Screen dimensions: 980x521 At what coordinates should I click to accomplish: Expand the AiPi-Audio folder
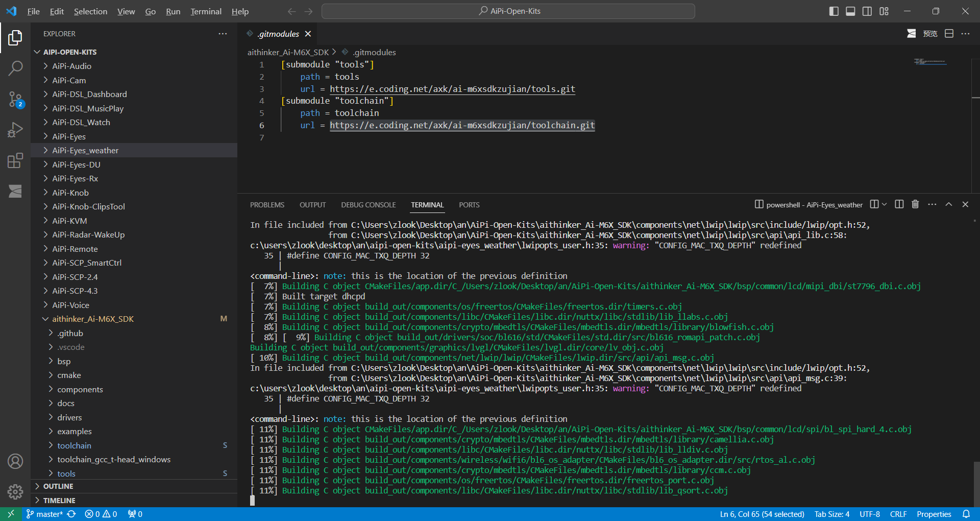[134, 66]
